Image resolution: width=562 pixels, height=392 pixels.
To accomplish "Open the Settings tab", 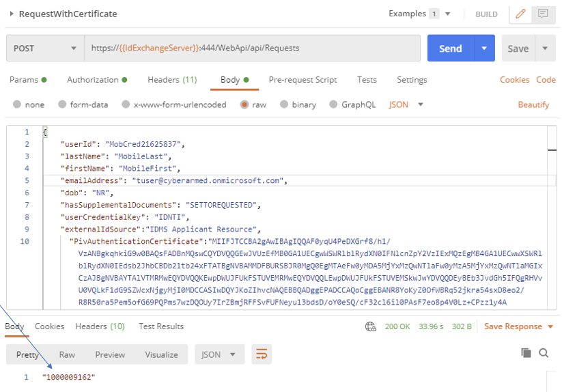I will (x=412, y=79).
